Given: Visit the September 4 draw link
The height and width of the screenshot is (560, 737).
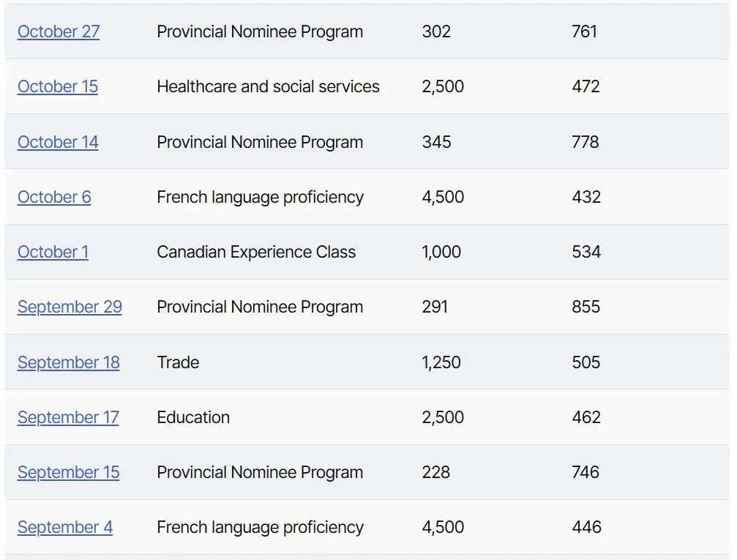Looking at the screenshot, I should 65,527.
